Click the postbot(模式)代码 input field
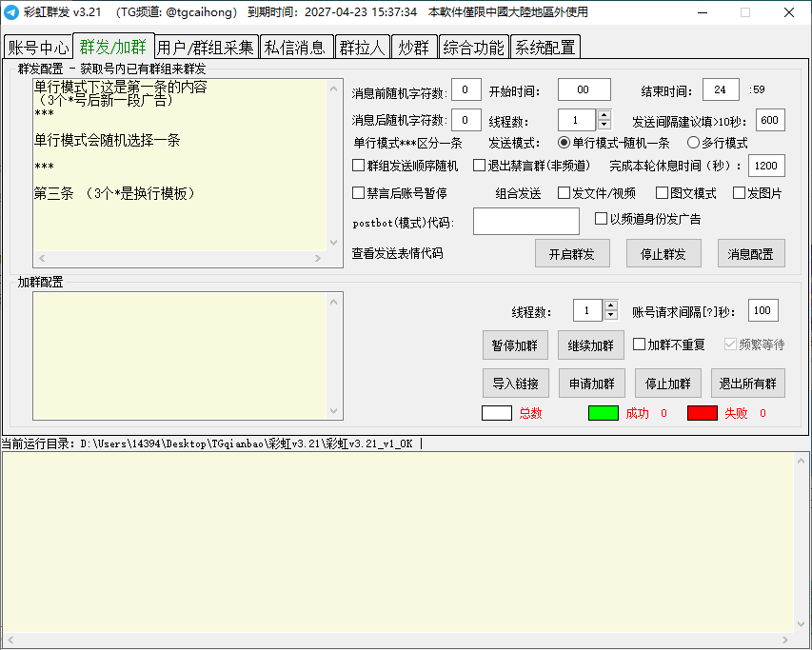Viewport: 812px width, 650px height. click(x=525, y=221)
